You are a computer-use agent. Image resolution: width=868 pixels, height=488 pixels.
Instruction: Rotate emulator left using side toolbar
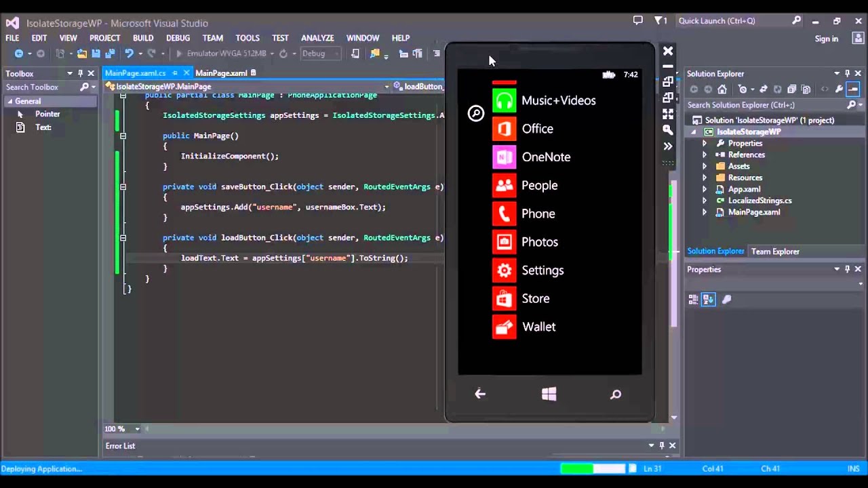pyautogui.click(x=668, y=82)
